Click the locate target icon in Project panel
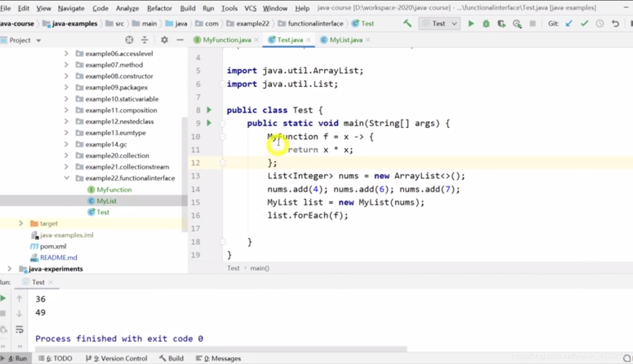This screenshot has width=633, height=364. (129, 40)
